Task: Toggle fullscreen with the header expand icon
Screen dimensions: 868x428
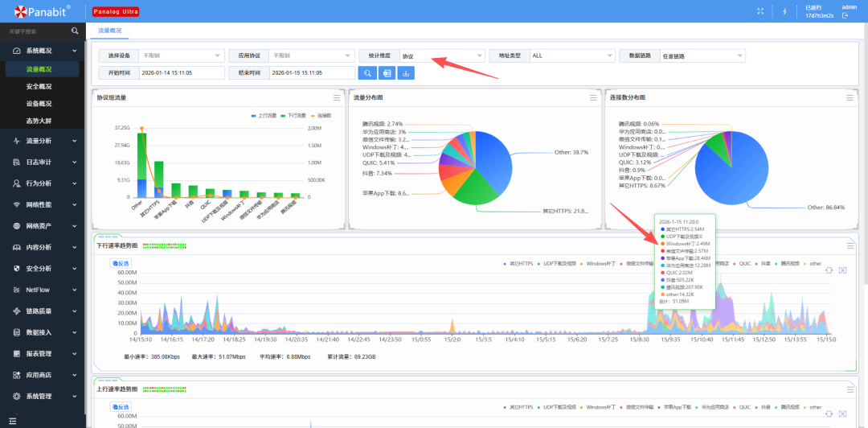Action: (x=760, y=11)
